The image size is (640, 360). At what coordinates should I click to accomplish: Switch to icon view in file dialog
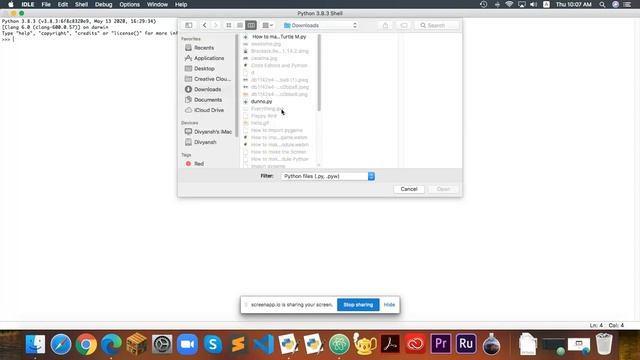229,25
